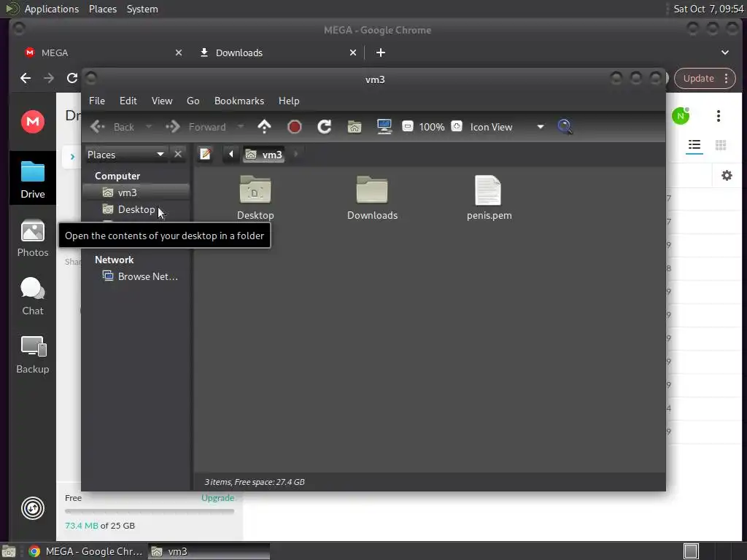Select vm3 in the Places sidebar
The image size is (747, 560).
tap(136, 192)
